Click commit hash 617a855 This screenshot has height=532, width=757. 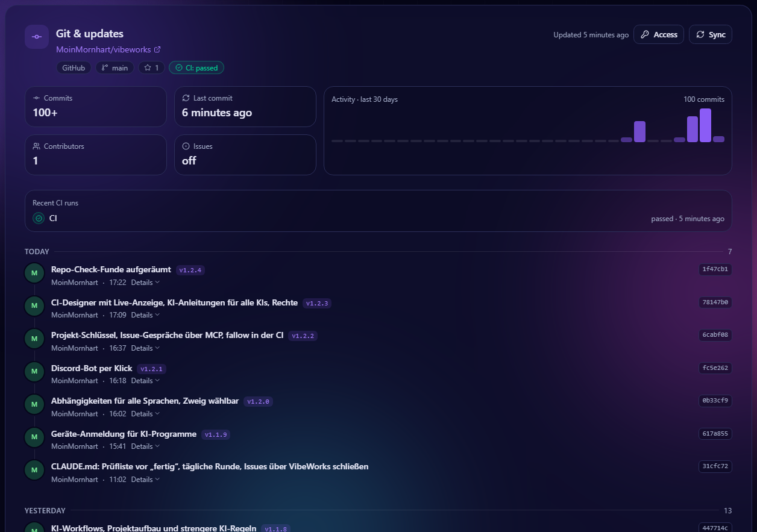[x=715, y=433]
